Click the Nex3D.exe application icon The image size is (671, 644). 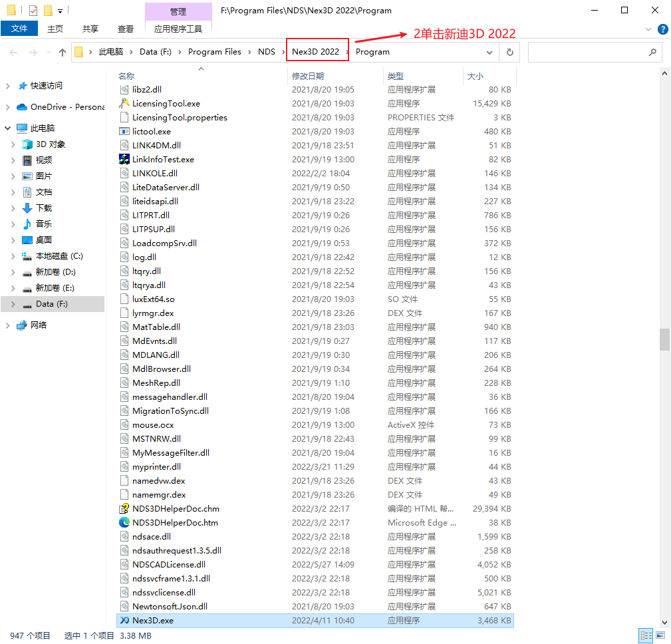(124, 621)
